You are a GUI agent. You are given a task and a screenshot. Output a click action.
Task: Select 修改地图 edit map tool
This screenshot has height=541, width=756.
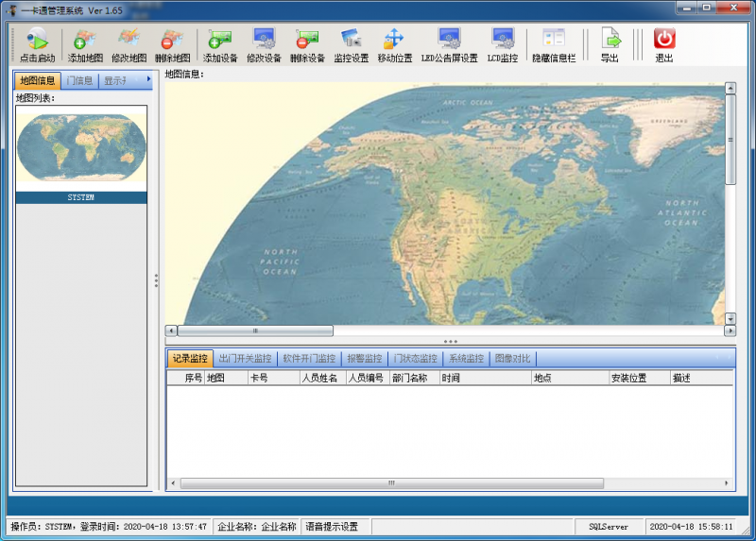click(x=129, y=45)
